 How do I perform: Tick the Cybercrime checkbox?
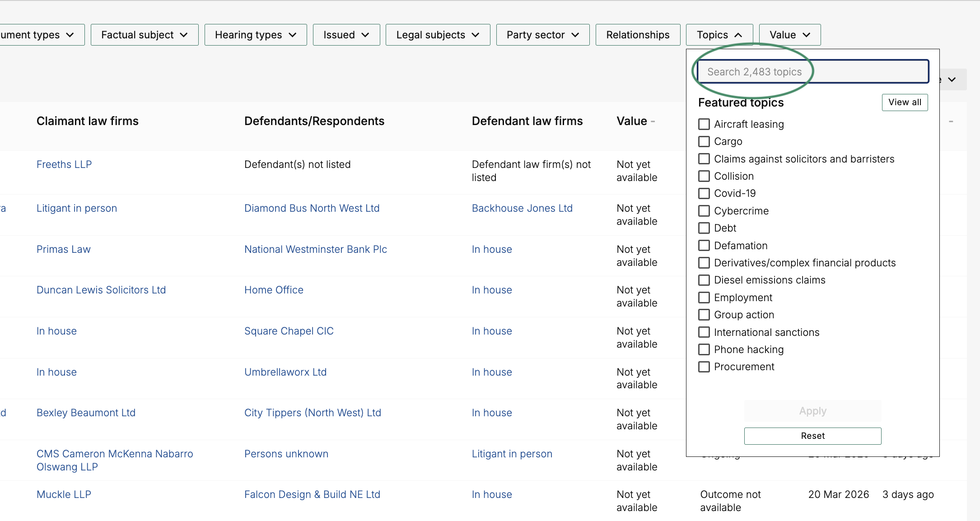click(704, 211)
